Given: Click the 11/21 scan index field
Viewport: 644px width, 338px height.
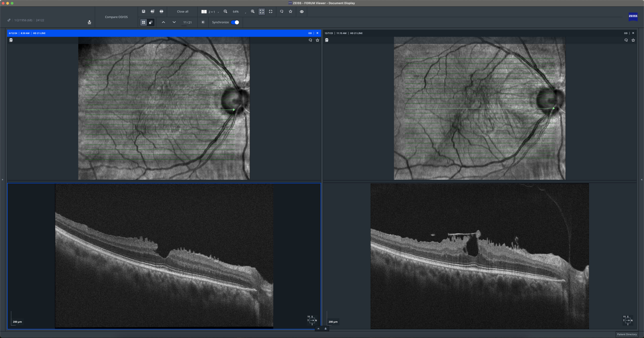Looking at the screenshot, I should coord(187,22).
